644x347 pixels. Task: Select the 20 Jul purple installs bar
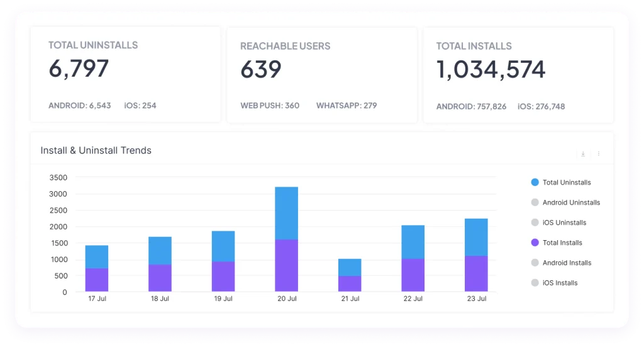[287, 265]
